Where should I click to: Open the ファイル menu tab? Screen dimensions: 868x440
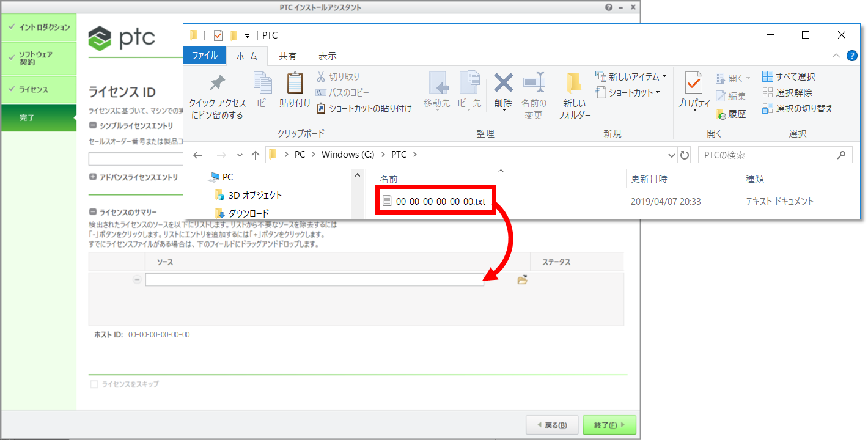[x=205, y=56]
